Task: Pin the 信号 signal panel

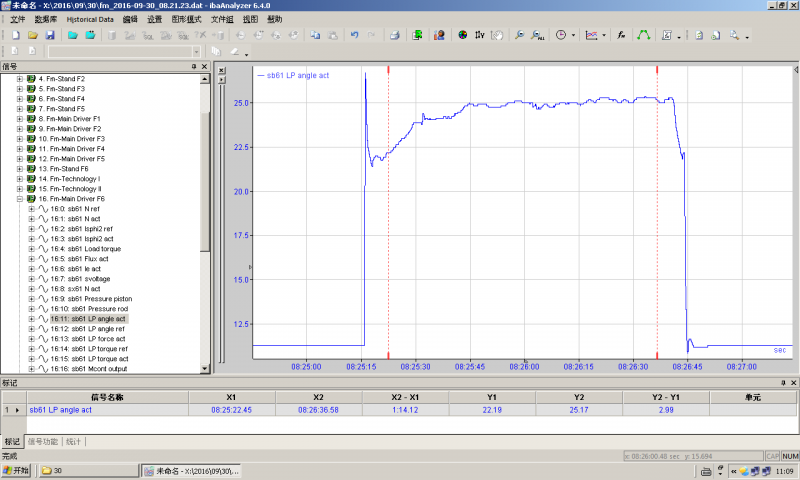Action: tap(194, 67)
